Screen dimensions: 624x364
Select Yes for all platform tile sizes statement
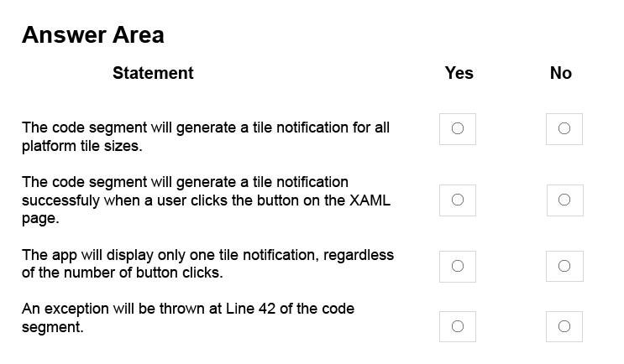(457, 129)
